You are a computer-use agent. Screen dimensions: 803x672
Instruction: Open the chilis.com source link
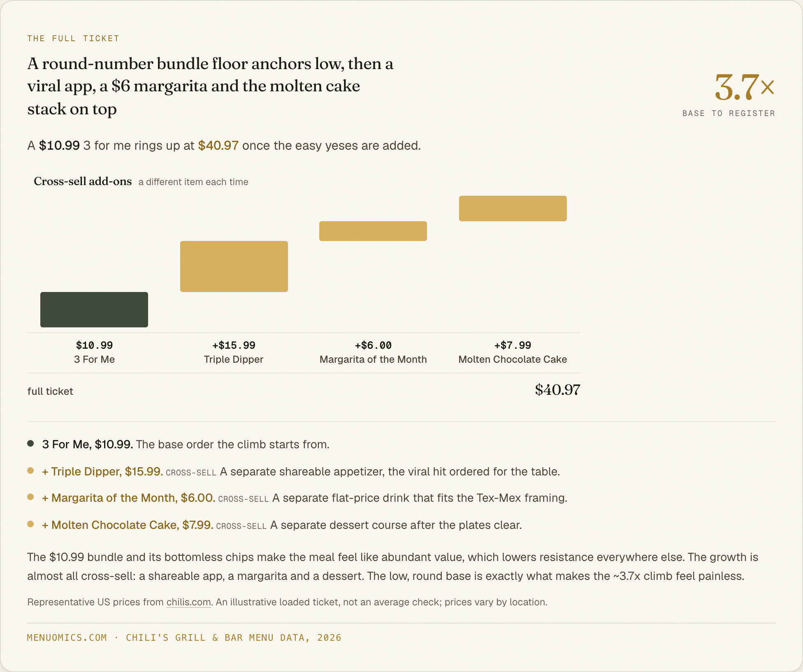click(x=188, y=602)
